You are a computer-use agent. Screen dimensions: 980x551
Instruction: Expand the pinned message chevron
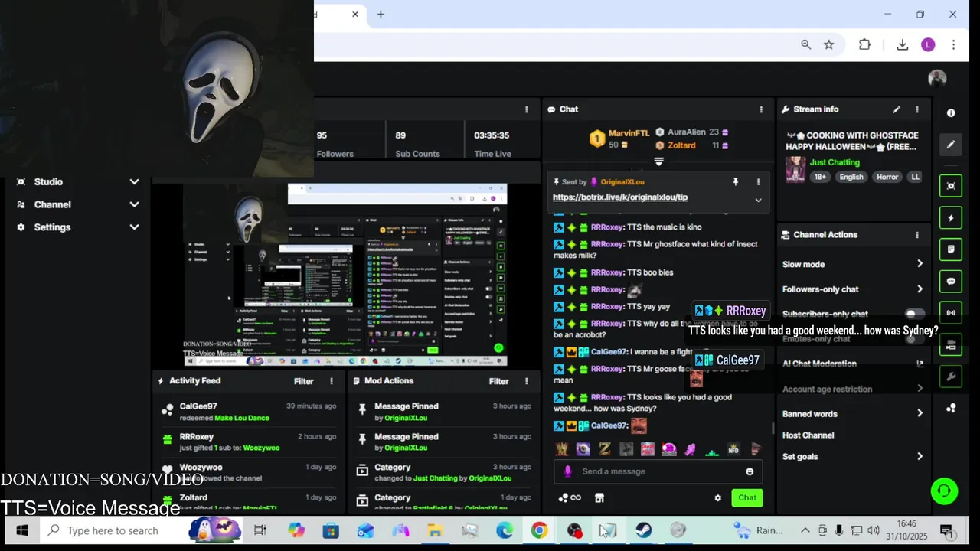pos(758,200)
